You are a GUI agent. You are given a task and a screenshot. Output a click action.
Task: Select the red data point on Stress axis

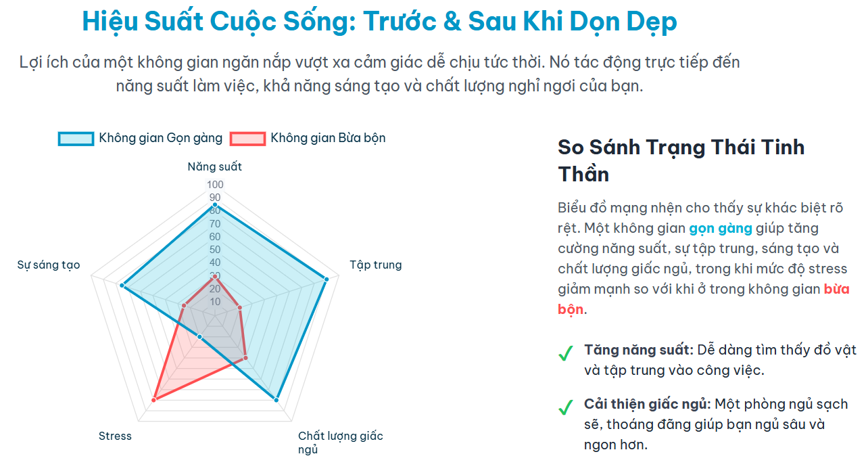pyautogui.click(x=154, y=400)
